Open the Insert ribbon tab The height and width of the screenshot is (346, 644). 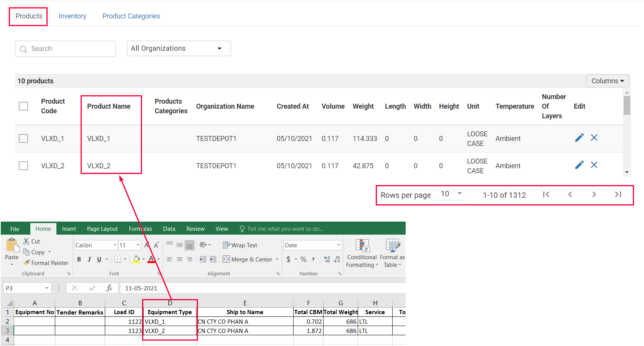pos(69,229)
